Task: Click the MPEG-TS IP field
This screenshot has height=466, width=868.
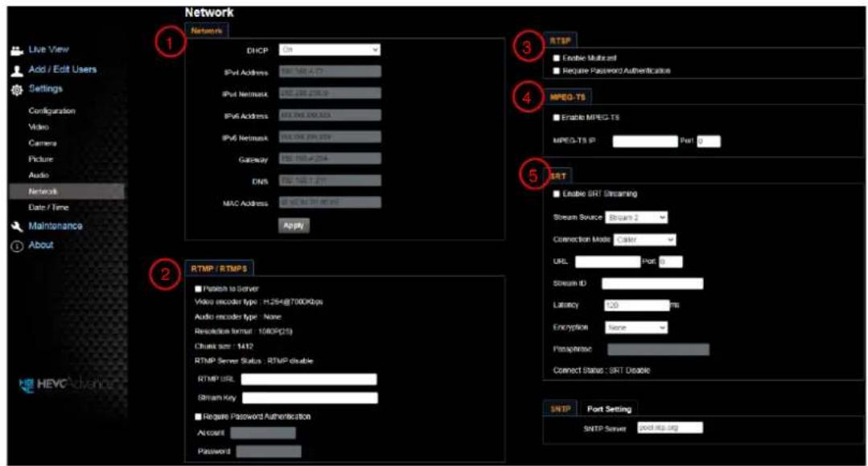Action: [645, 142]
